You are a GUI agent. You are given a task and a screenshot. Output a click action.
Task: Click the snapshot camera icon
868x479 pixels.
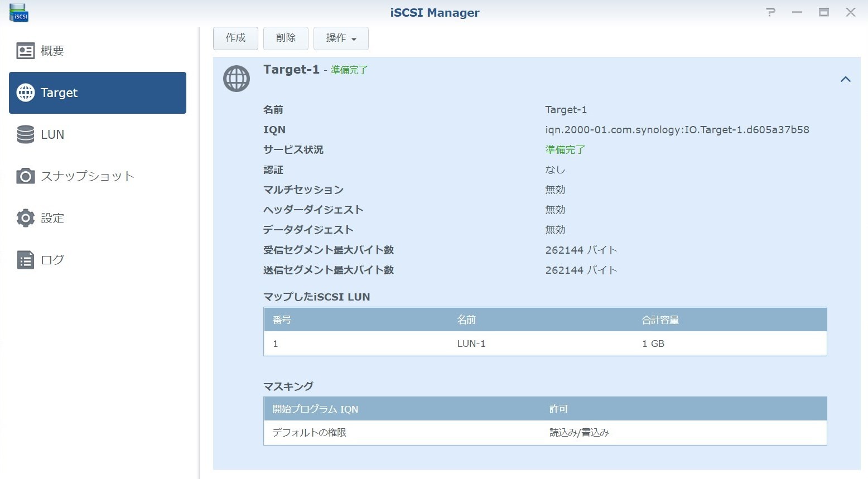[x=26, y=176]
